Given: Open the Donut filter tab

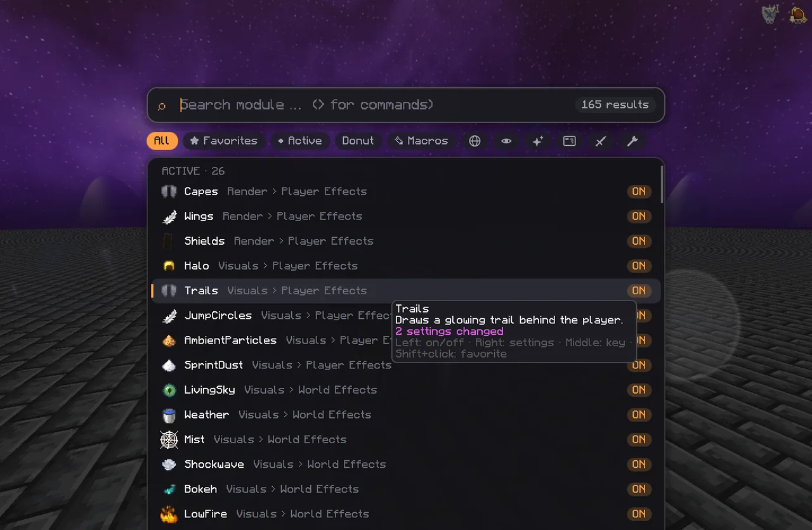Looking at the screenshot, I should pos(358,141).
